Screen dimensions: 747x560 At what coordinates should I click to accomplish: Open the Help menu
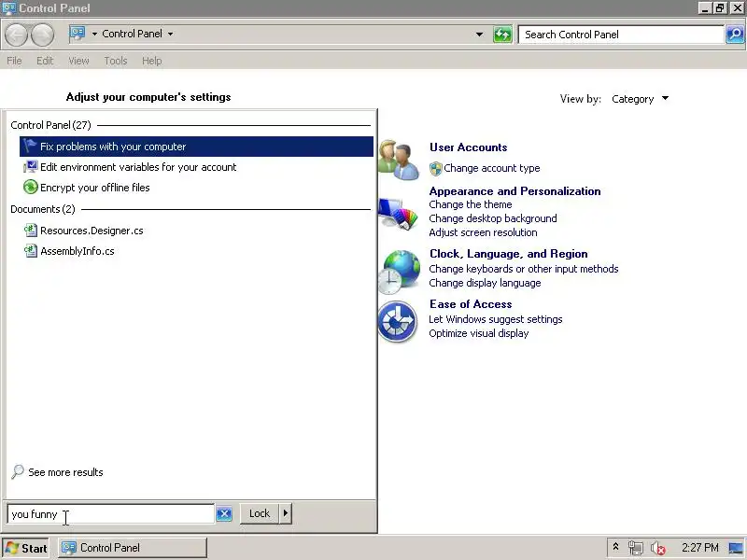152,61
